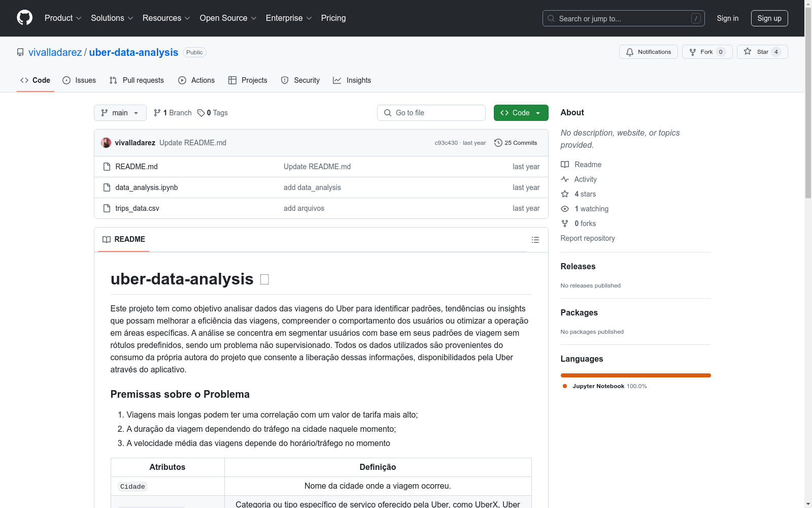Open commit c93c430 link
The width and height of the screenshot is (812, 508).
click(x=446, y=143)
